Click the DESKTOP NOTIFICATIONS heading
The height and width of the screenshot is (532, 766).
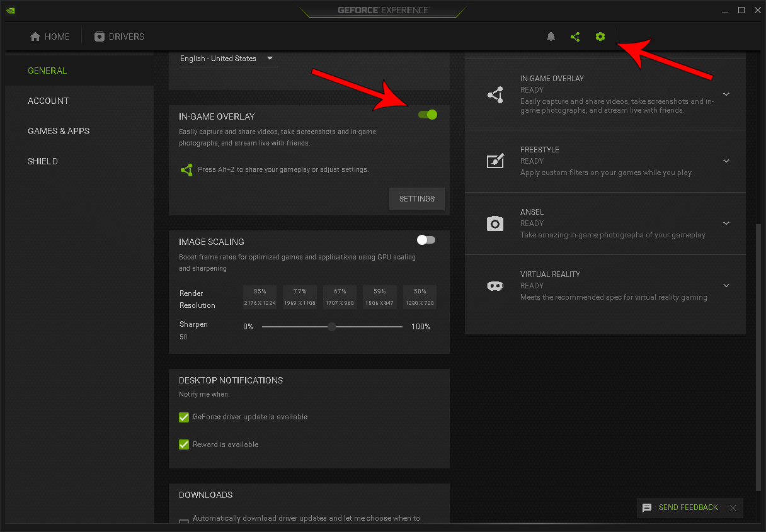[231, 380]
